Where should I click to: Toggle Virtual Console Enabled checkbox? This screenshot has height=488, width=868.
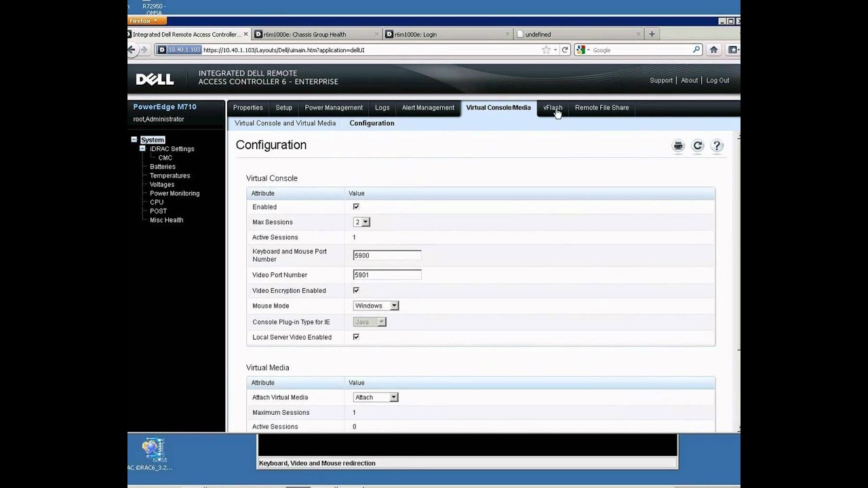[x=356, y=207]
